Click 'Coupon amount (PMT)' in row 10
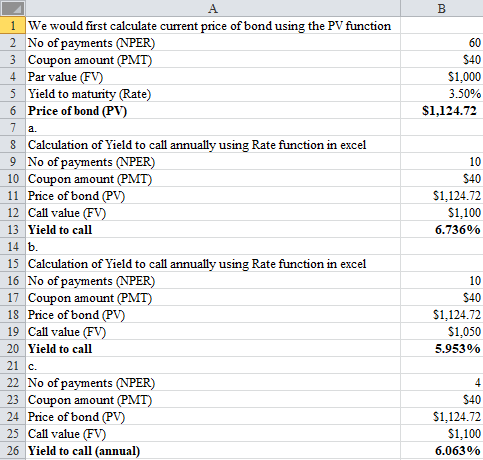The width and height of the screenshot is (483, 460). pos(213,178)
